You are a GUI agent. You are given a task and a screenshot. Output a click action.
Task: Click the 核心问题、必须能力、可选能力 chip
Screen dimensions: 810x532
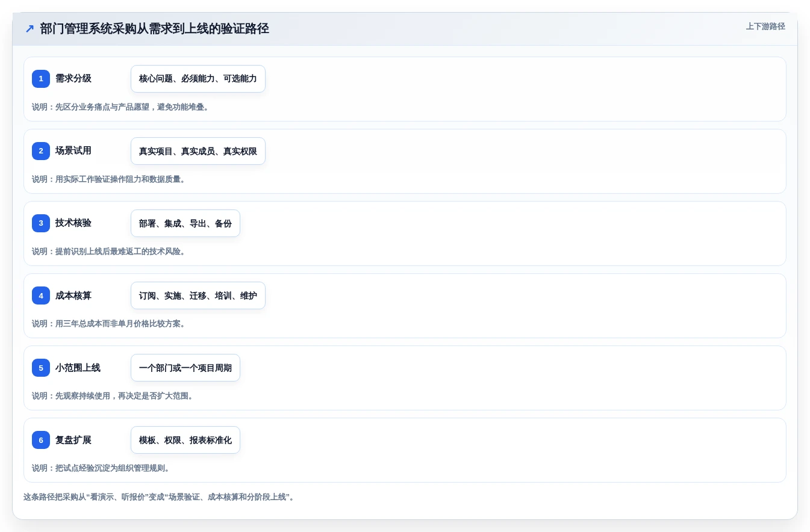point(198,79)
